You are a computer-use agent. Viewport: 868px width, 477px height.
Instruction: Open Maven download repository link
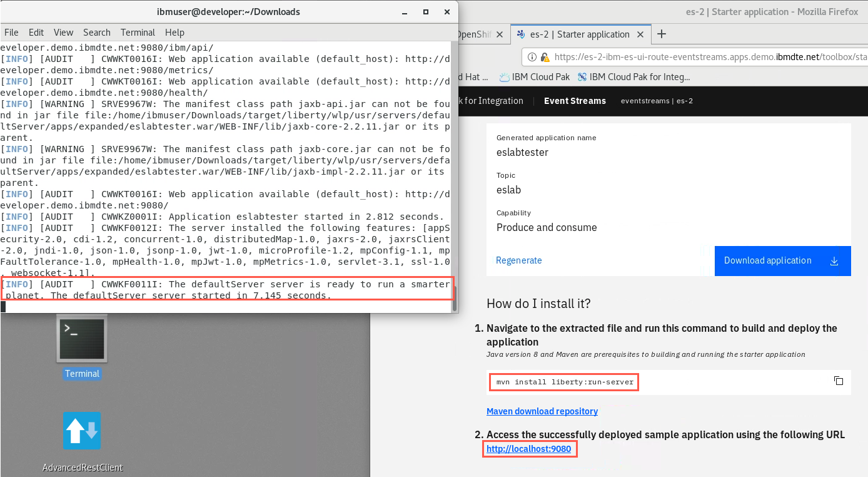coord(542,411)
